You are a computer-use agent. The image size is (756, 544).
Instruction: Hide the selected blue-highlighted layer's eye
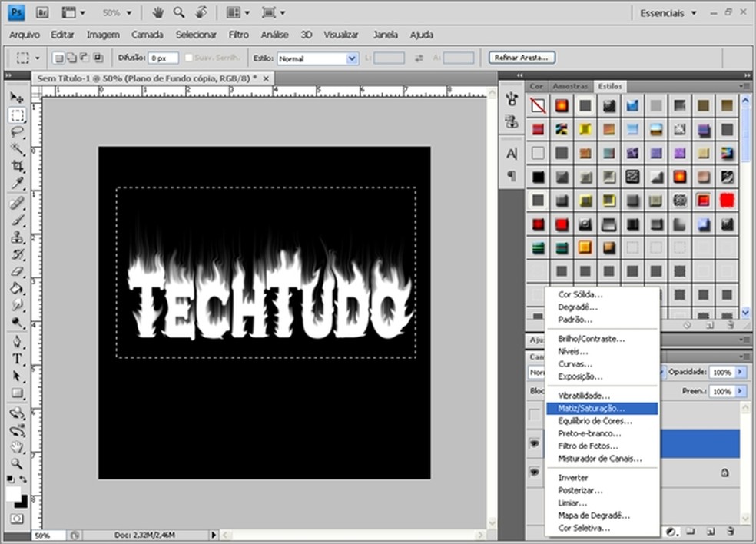click(534, 443)
